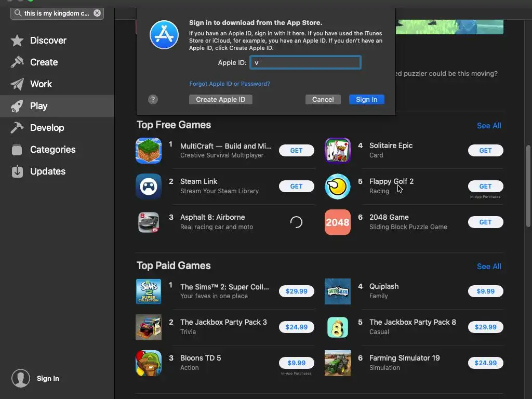532x399 pixels.
Task: Get MultiCraft game
Action: coord(297,150)
